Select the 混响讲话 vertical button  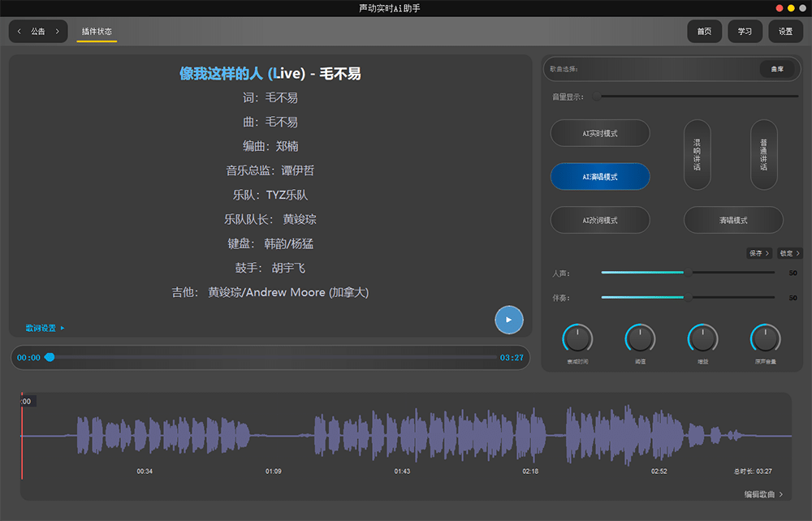(698, 155)
